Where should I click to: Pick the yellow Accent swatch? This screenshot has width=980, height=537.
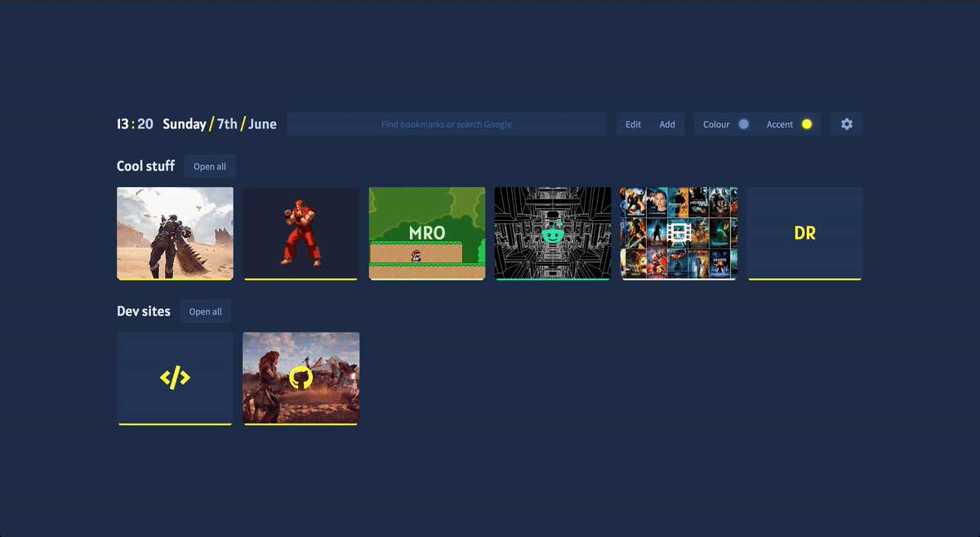coord(807,124)
